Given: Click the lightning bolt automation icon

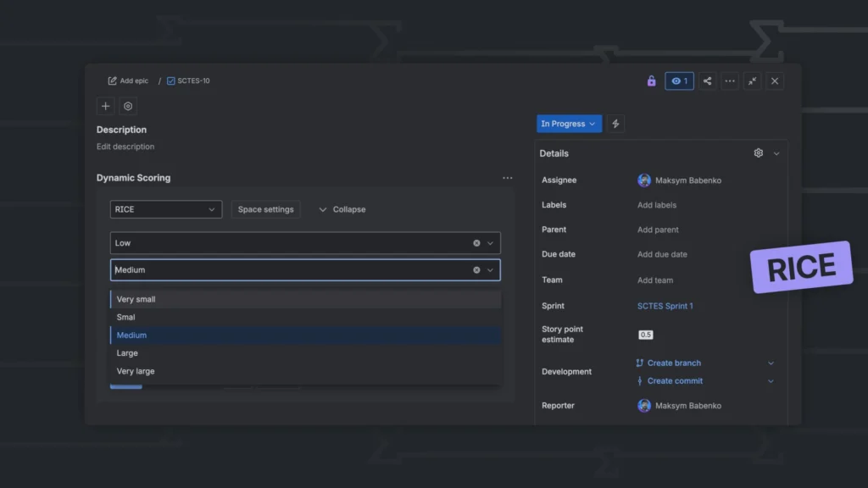Looking at the screenshot, I should tap(615, 124).
